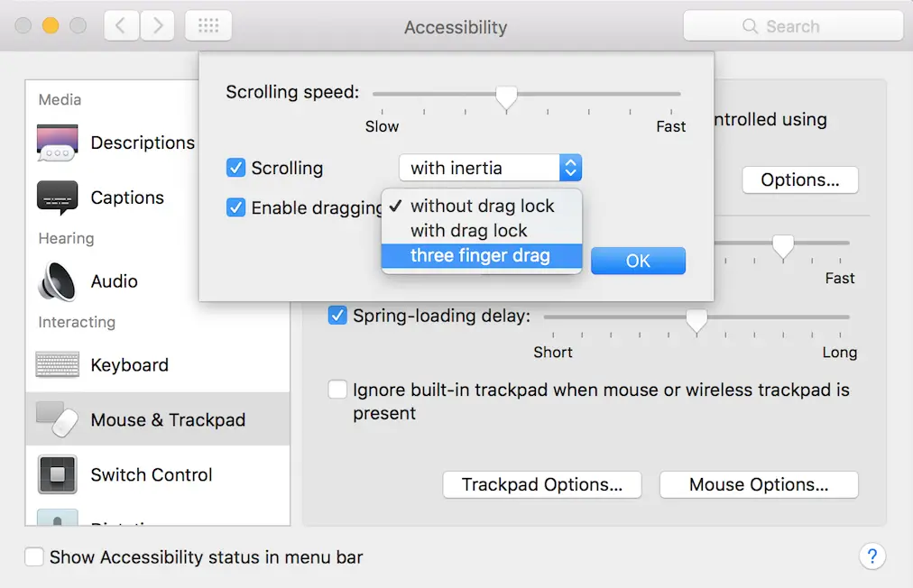913x588 pixels.
Task: Show all preferences grid icon
Action: pyautogui.click(x=208, y=25)
